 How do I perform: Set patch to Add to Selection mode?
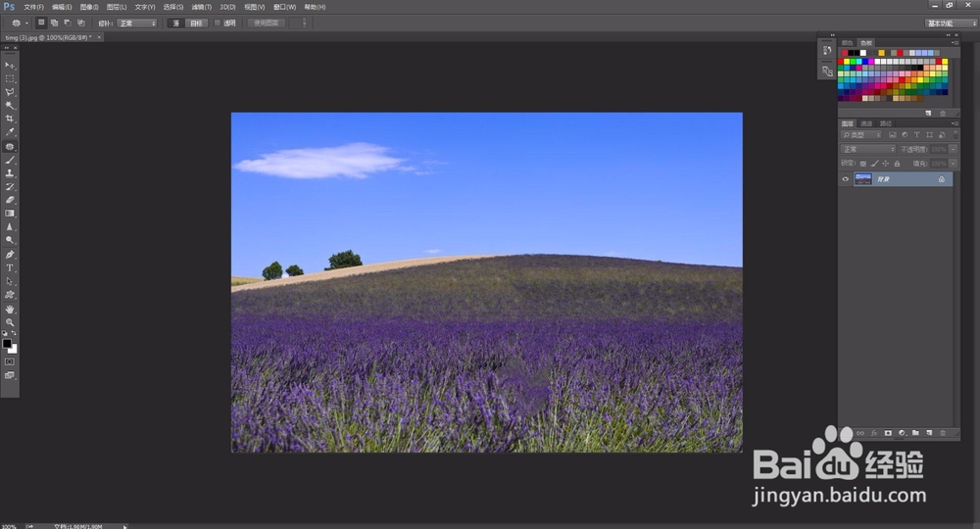(x=54, y=24)
